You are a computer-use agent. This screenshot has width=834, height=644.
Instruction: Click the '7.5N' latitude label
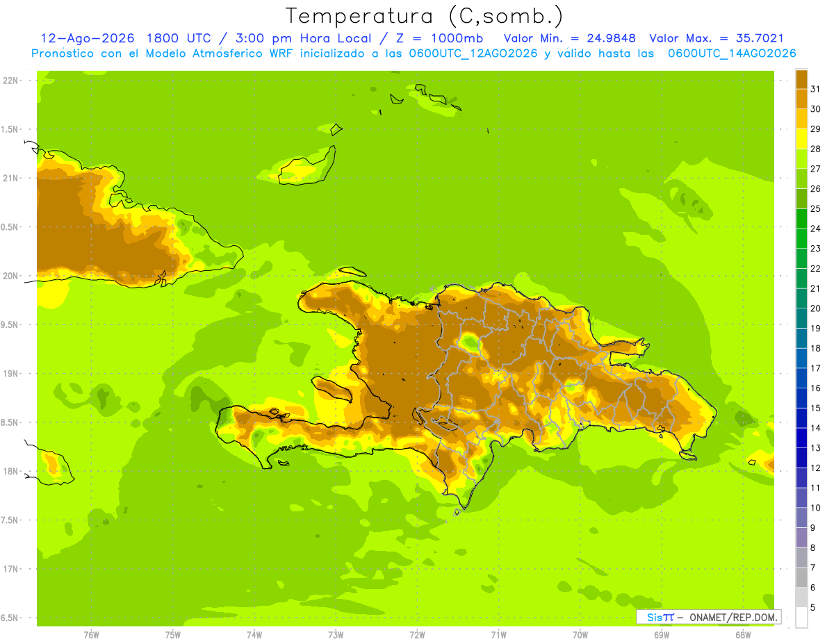(10, 520)
